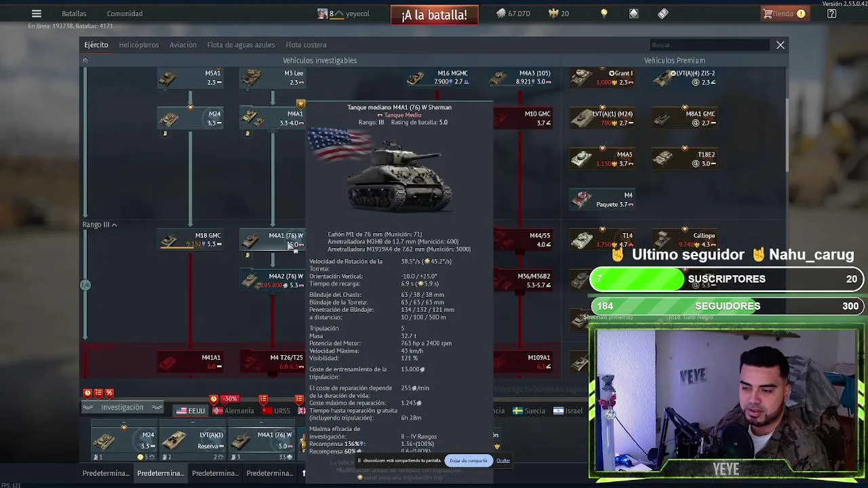The width and height of the screenshot is (868, 488).
Task: Select the M16 MGMC vehicle
Action: 438,78
